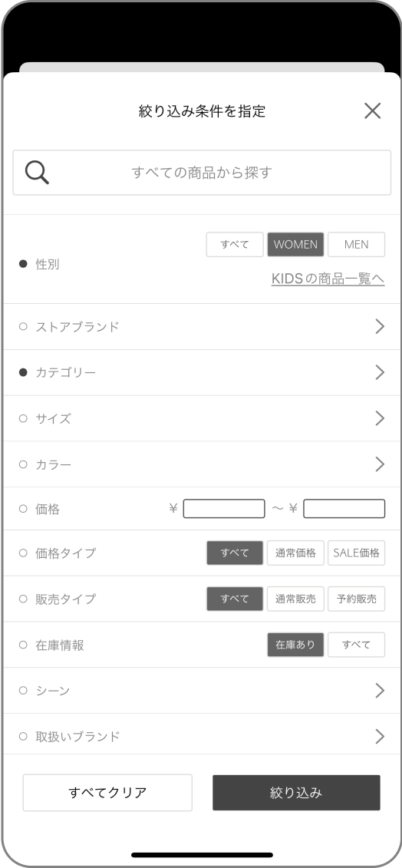402x868 pixels.
Task: Expand the 取扱いブランド row chevron
Action: tap(379, 736)
